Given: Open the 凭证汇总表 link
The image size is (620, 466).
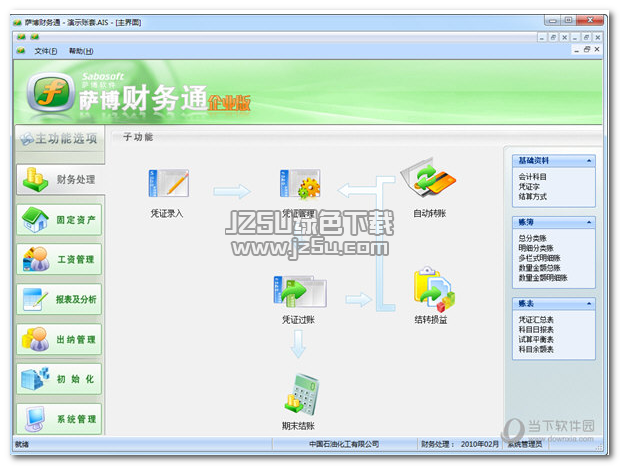Looking at the screenshot, I should (536, 320).
